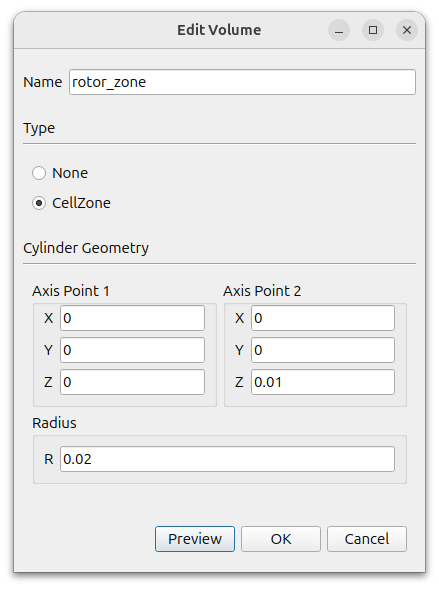The height and width of the screenshot is (589, 439).
Task: Click the CellZone option label
Action: 81,203
